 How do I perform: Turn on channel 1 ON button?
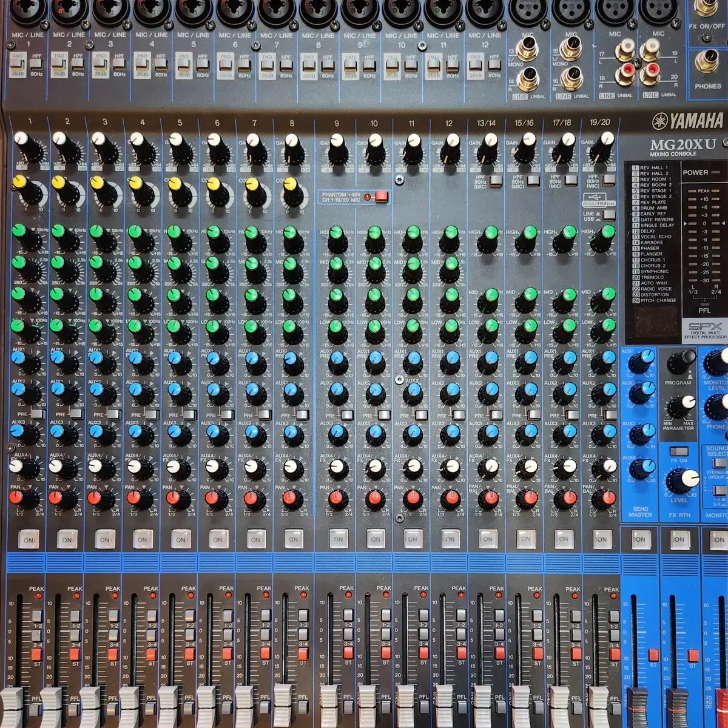tap(29, 540)
